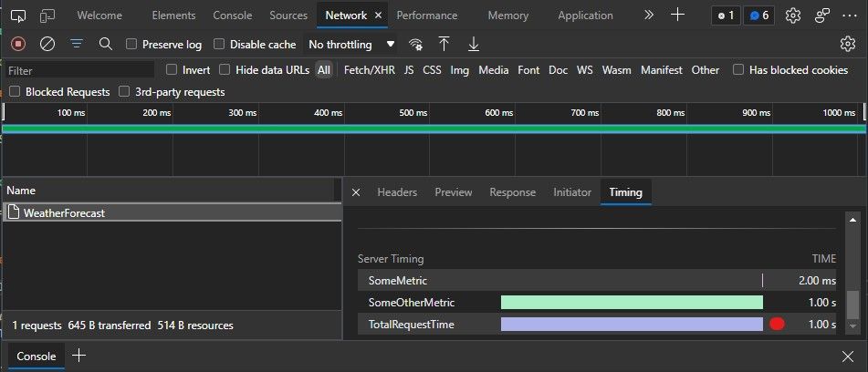Close the bottom drawer

pos(848,356)
